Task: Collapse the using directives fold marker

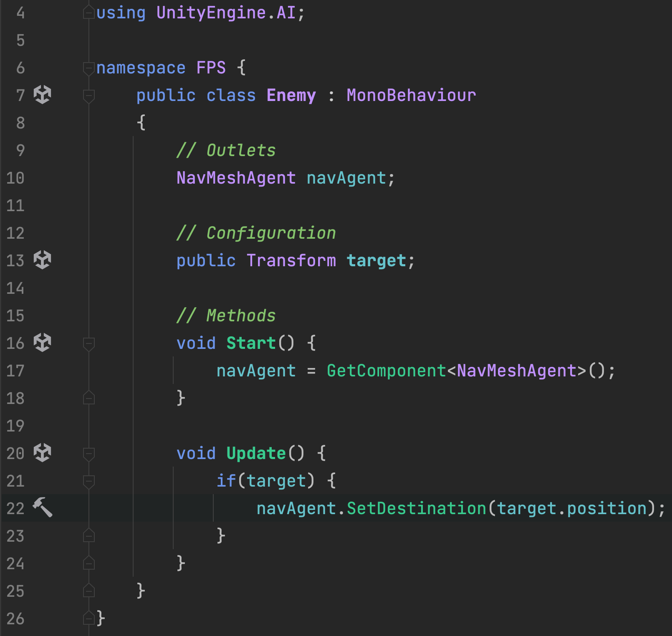Action: coord(88,13)
